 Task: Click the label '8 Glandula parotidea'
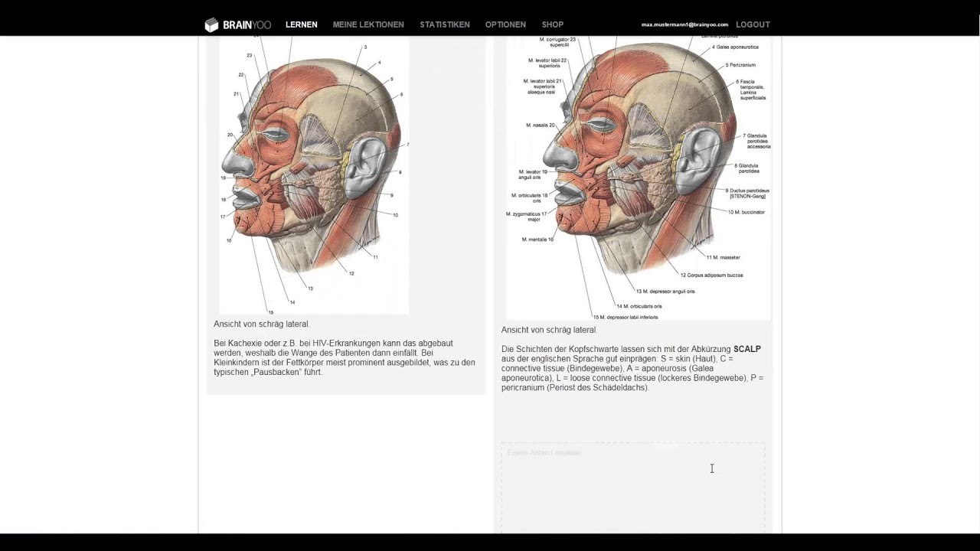click(x=746, y=168)
